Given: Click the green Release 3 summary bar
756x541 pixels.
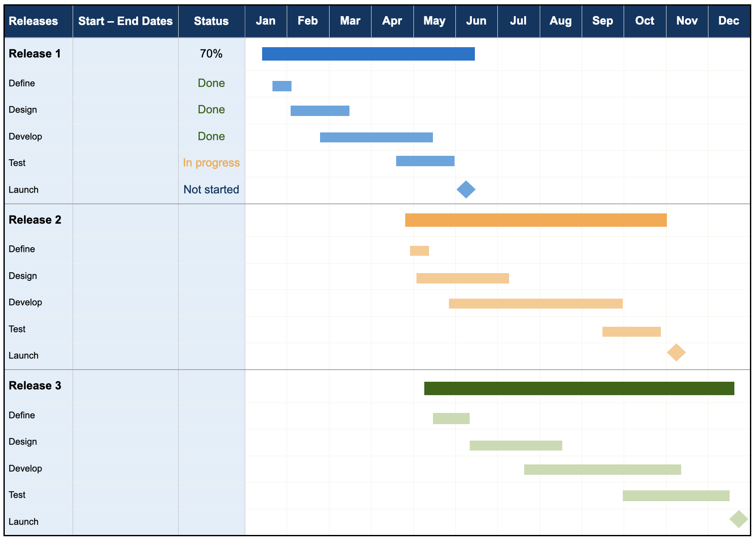Looking at the screenshot, I should tap(580, 389).
